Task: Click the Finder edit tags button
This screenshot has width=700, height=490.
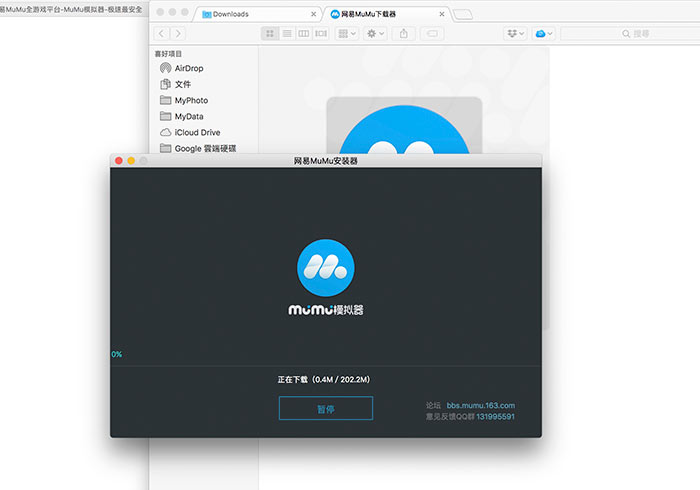Action: [x=432, y=33]
